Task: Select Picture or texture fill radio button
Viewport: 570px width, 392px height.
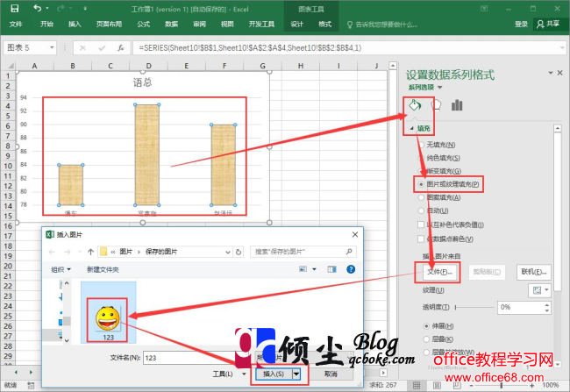Action: (421, 184)
